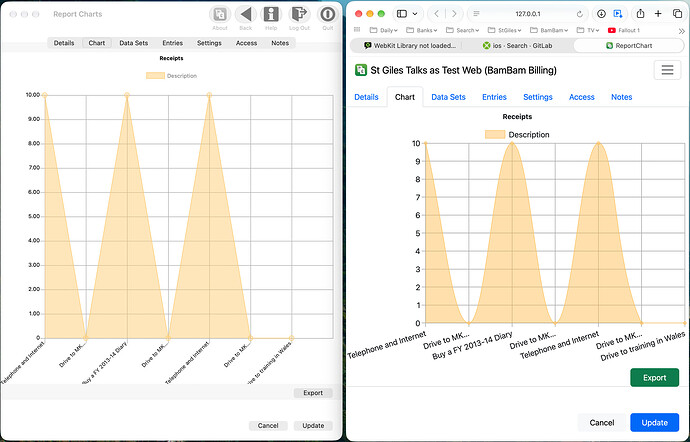Open Data Sets tab in Report Charts window
This screenshot has width=690, height=442.
tap(133, 43)
